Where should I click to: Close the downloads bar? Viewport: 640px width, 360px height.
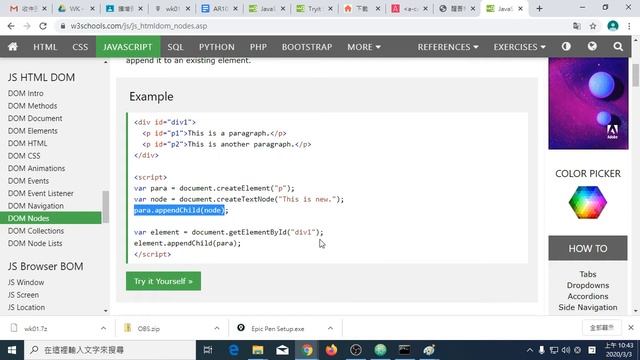click(x=631, y=327)
